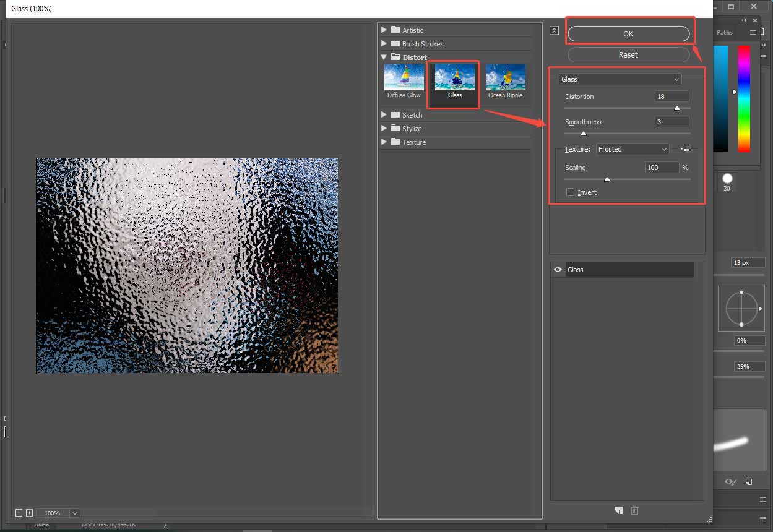Screen dimensions: 773x532
Task: Zoom in using the plus button
Action: pyautogui.click(x=28, y=513)
